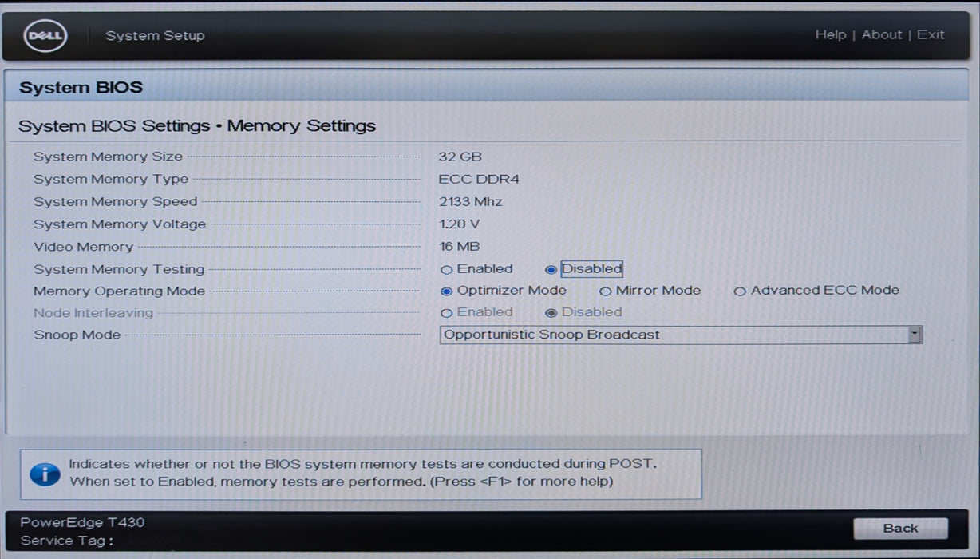Click the PowerEdge T430 model text
Image resolution: width=980 pixels, height=559 pixels.
point(83,523)
